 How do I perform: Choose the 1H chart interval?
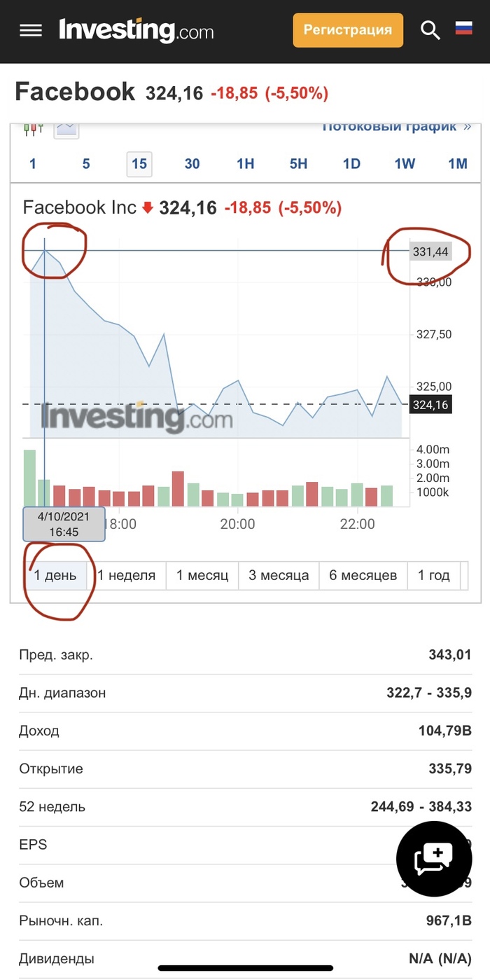pyautogui.click(x=245, y=164)
